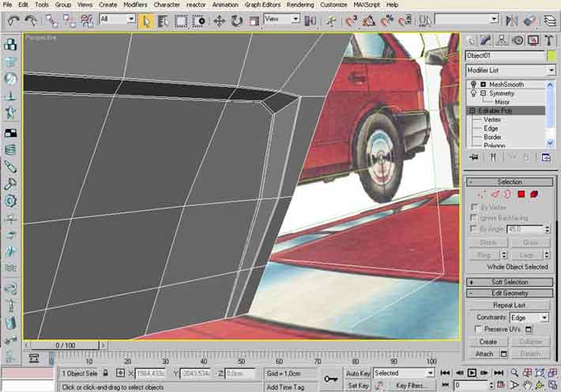Select Element sub-object level icon
This screenshot has height=392, width=561.
(535, 194)
